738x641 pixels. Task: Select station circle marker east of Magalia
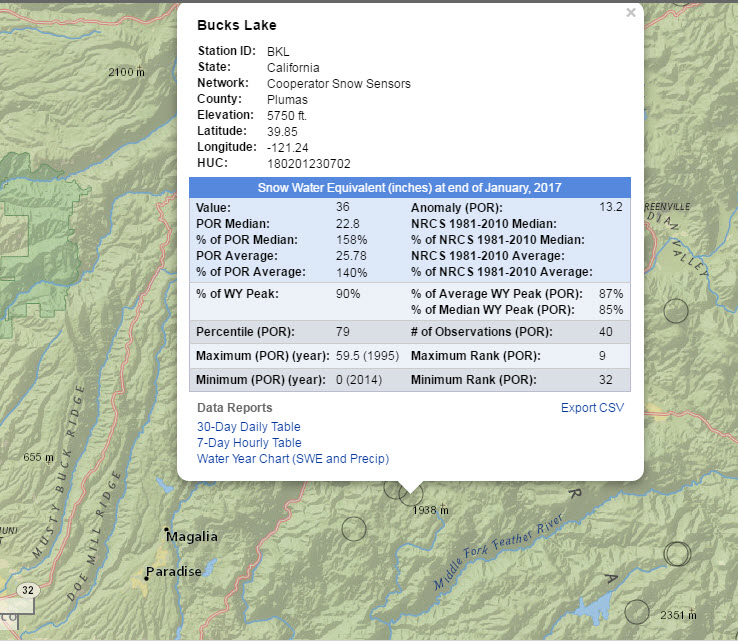pos(353,528)
